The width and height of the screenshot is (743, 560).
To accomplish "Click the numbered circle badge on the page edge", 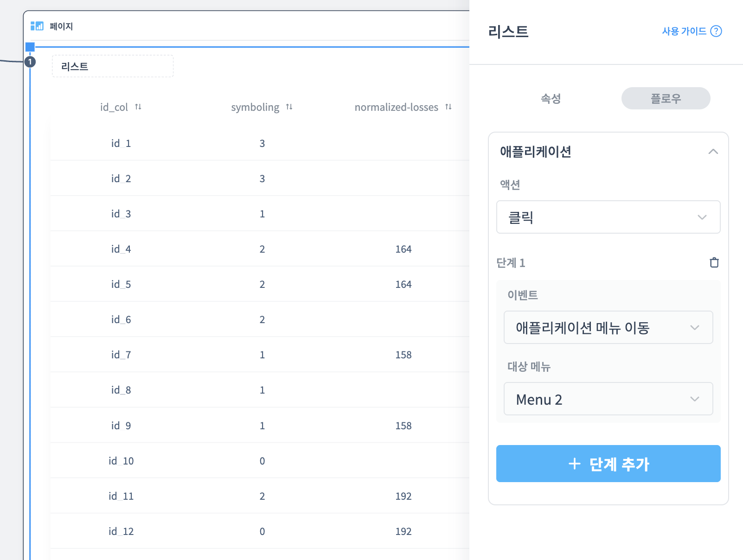I will click(30, 61).
